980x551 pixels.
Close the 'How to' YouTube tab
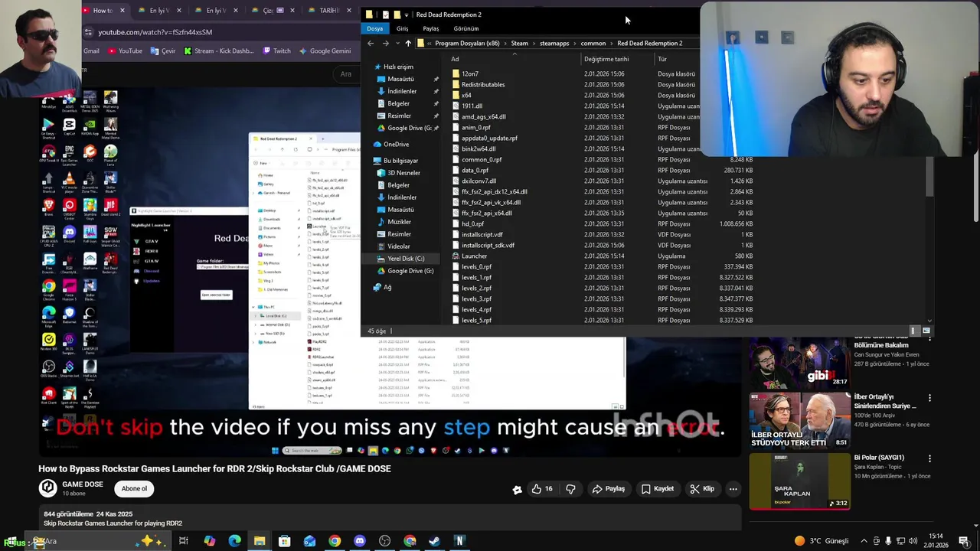point(122,11)
